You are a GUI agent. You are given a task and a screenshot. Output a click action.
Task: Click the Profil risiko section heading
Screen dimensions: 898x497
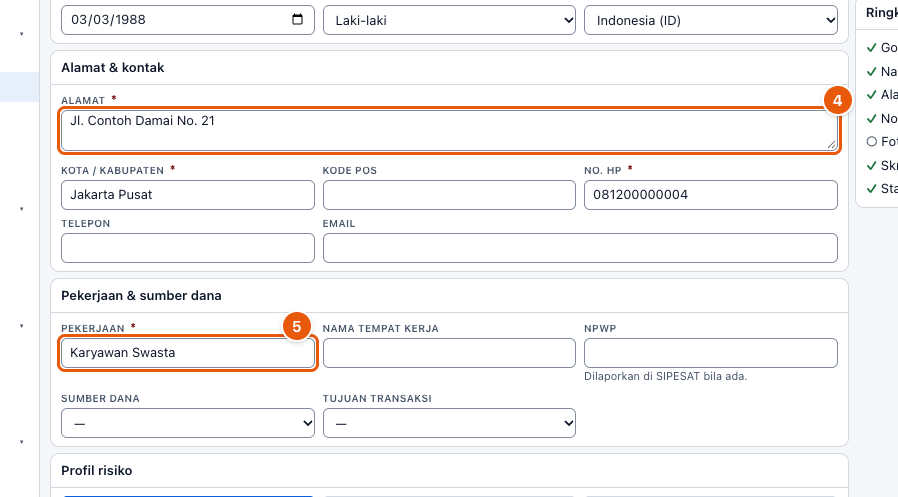click(x=97, y=471)
